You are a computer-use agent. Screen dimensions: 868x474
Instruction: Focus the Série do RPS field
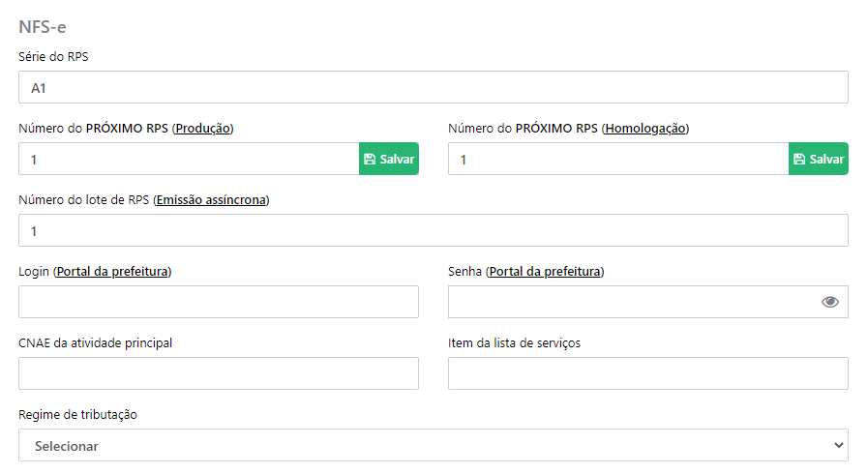click(x=433, y=87)
